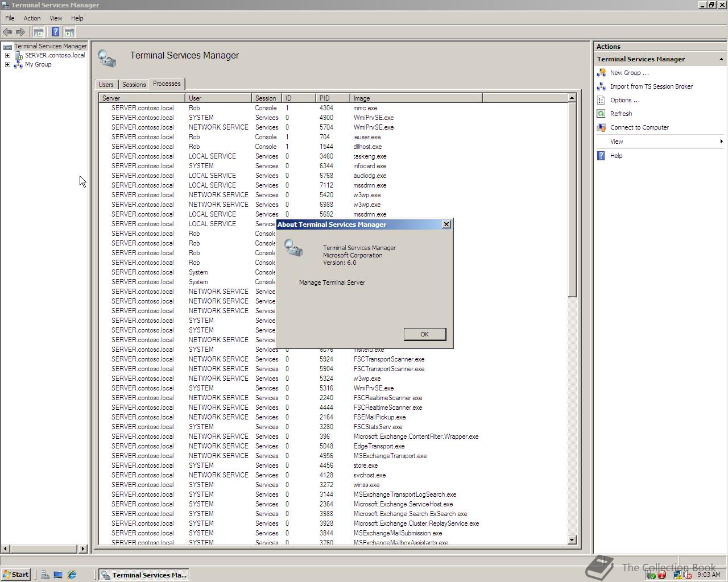Click the toolbox icon in About dialog
This screenshot has width=728, height=582.
[x=293, y=247]
